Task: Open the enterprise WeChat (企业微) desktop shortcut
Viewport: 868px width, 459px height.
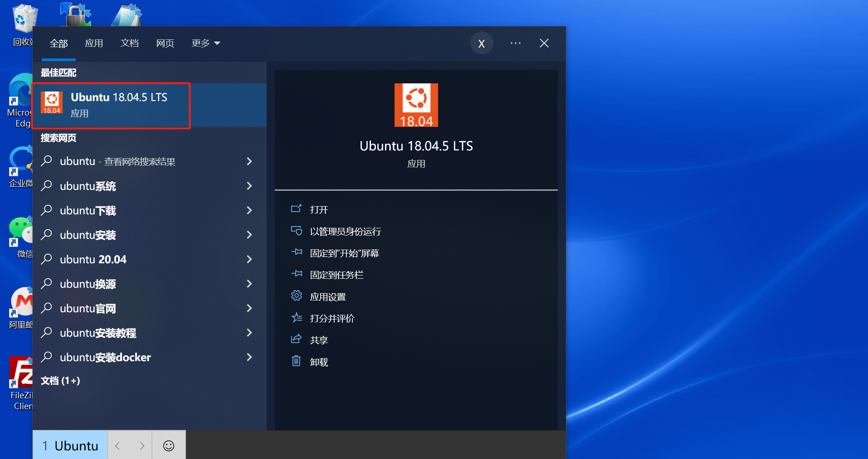Action: click(21, 167)
